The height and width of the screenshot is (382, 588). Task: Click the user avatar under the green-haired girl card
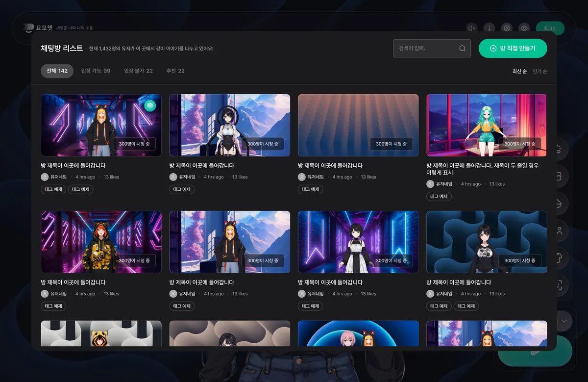tap(430, 184)
